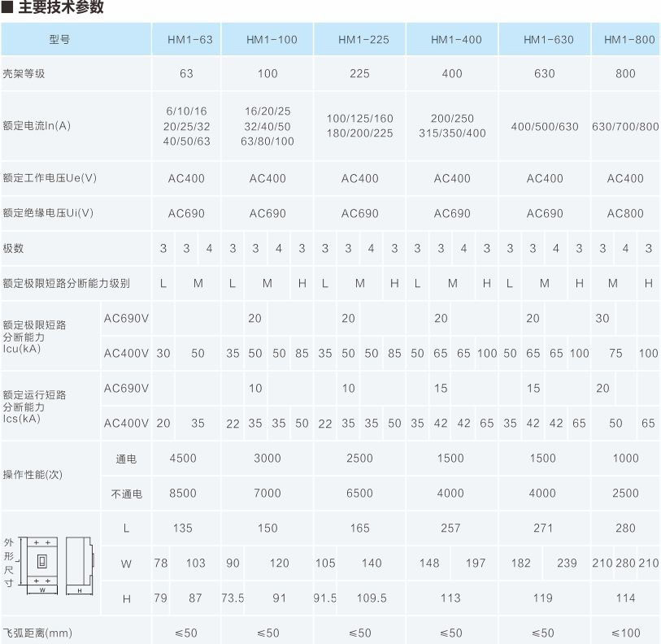Click the 不通电 sub-row label
661x644 pixels.
click(x=126, y=494)
